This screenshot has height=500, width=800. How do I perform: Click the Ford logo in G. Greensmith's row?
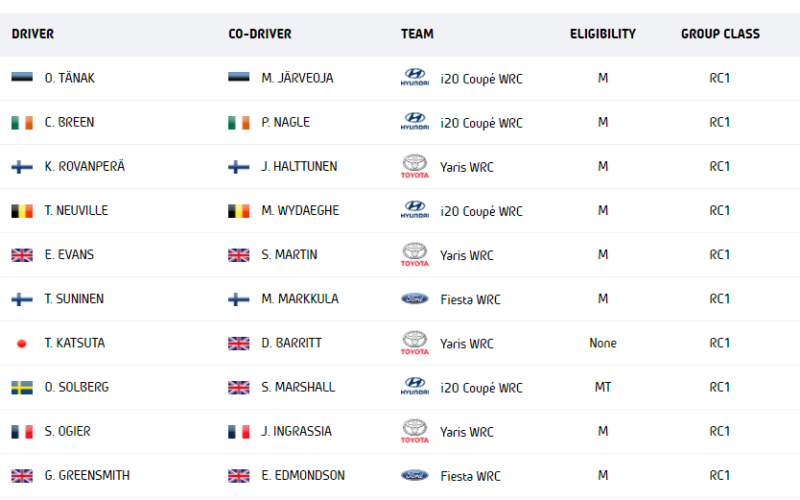pyautogui.click(x=414, y=476)
